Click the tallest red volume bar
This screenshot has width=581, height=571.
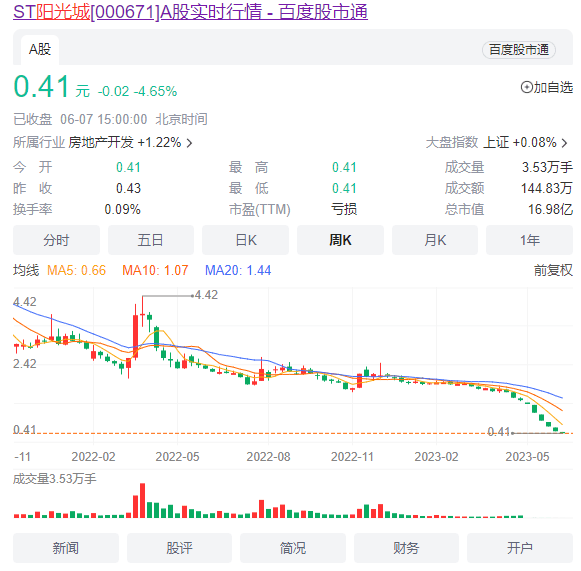click(142, 500)
